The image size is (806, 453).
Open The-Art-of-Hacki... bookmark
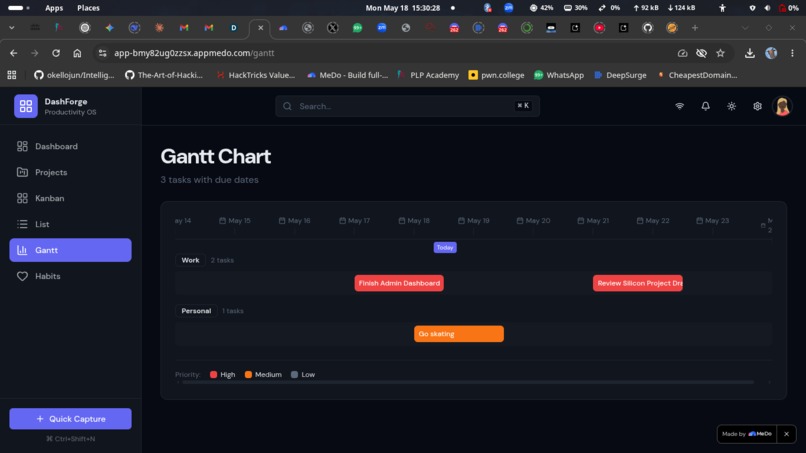(x=164, y=75)
